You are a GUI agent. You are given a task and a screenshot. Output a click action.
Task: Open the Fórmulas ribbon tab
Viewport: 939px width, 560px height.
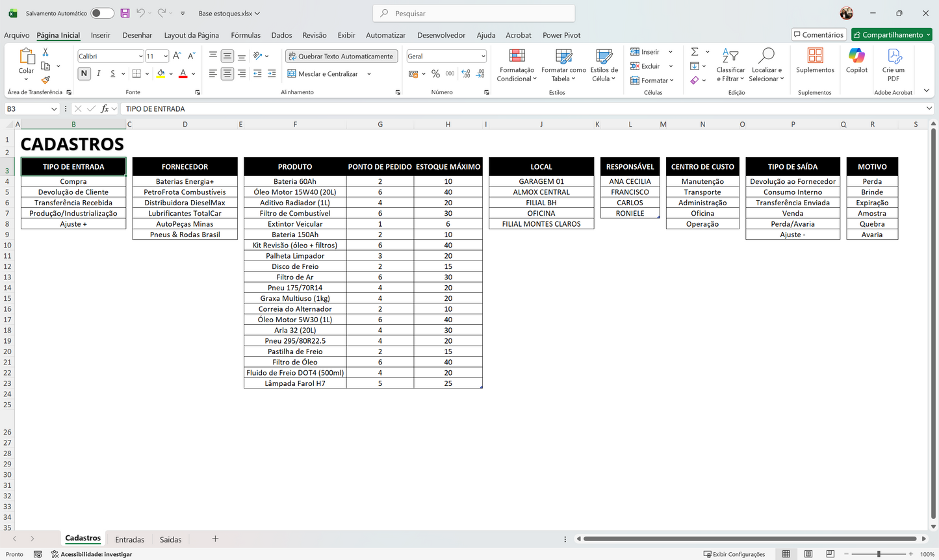point(246,35)
